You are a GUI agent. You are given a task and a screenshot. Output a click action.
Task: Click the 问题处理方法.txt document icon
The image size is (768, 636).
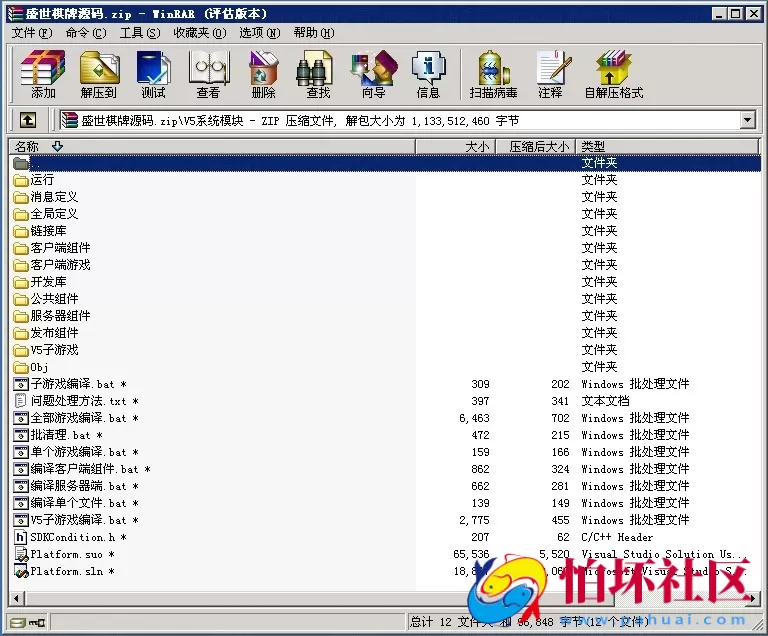21,401
